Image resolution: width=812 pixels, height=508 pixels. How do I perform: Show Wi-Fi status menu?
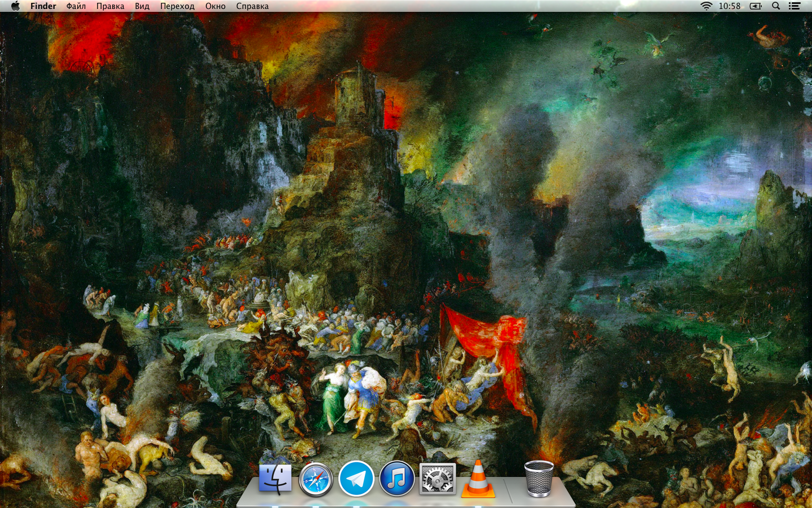pyautogui.click(x=707, y=6)
